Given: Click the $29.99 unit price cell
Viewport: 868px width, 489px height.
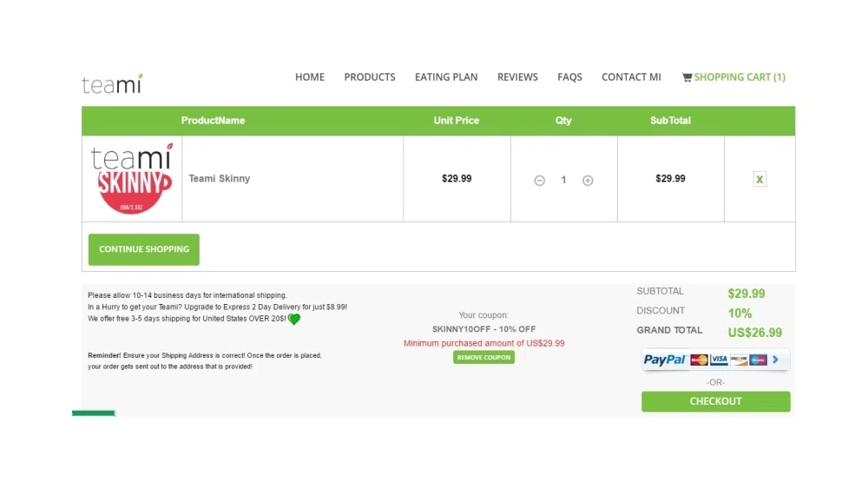Looking at the screenshot, I should [457, 178].
